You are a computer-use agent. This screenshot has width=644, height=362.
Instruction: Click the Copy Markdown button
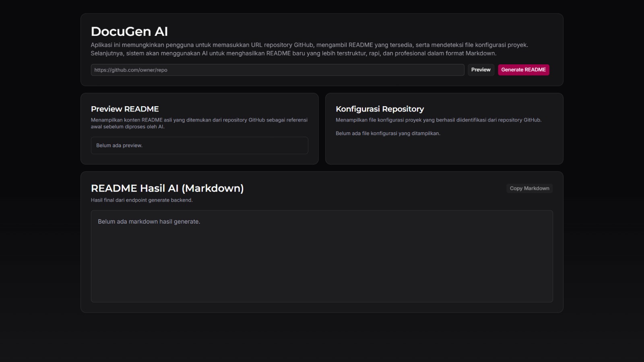(529, 188)
